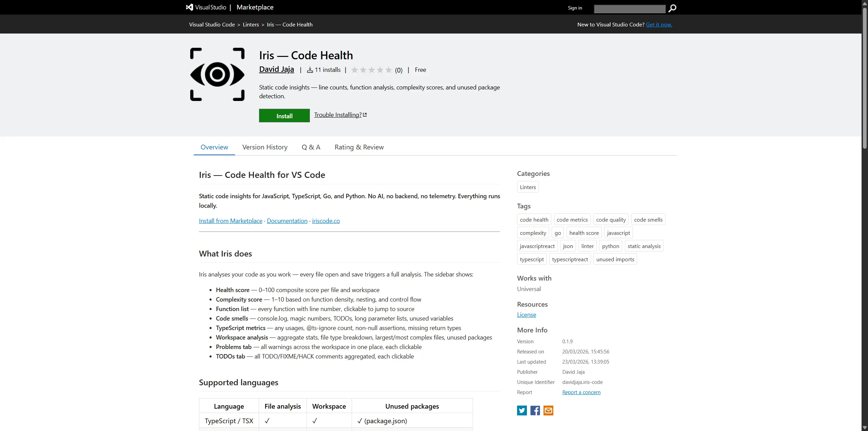Open the Rating & Review tab
The image size is (868, 431).
359,147
